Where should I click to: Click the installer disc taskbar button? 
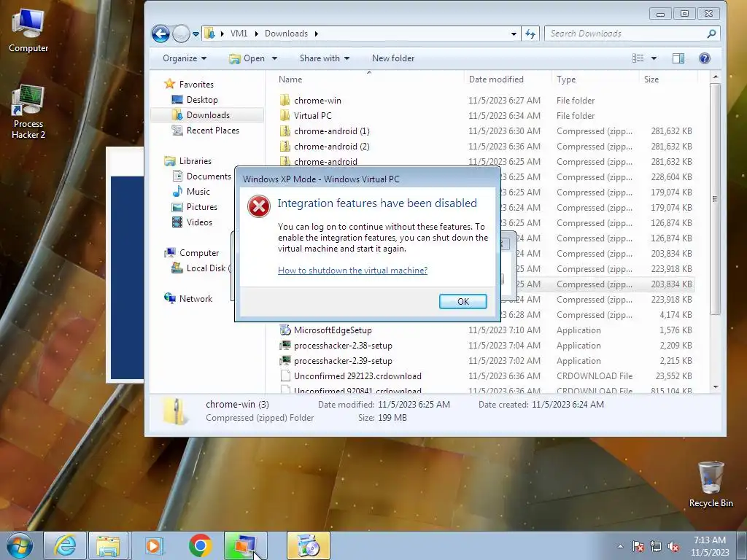pos(308,545)
